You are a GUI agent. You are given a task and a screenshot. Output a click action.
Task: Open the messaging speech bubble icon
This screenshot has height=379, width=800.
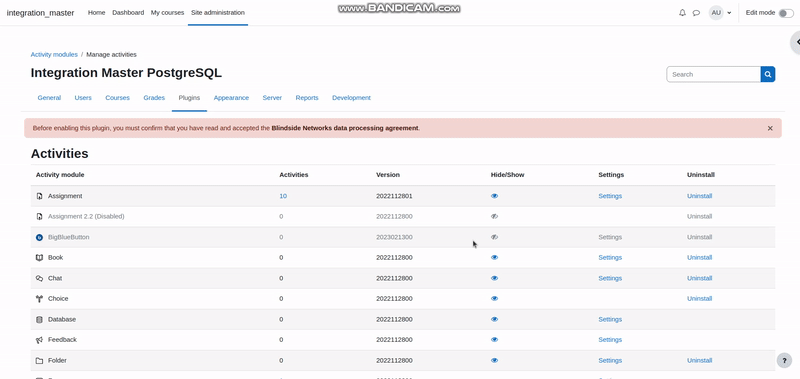[696, 13]
